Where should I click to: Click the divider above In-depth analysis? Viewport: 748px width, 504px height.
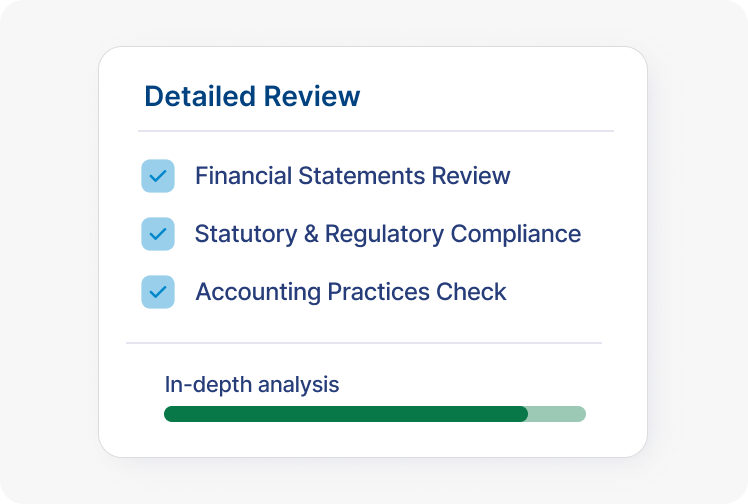[363, 343]
